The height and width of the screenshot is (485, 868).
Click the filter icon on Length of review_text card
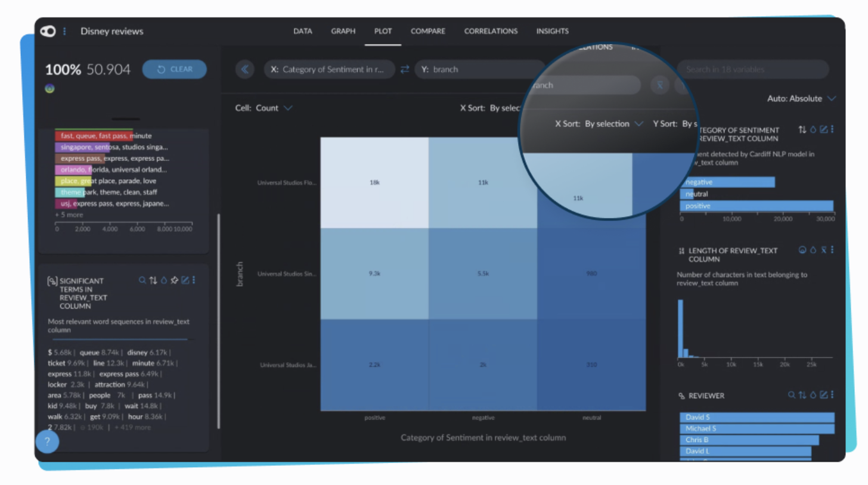pos(823,250)
